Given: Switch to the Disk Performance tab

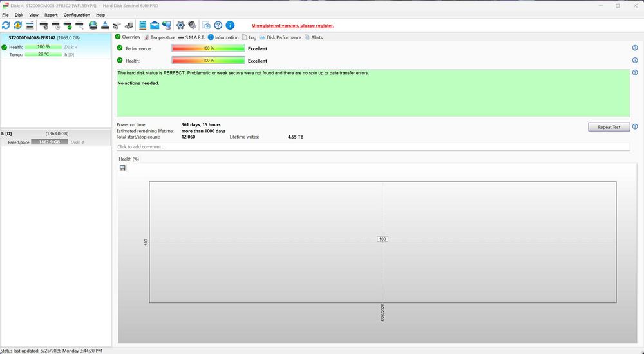Looking at the screenshot, I should (280, 37).
